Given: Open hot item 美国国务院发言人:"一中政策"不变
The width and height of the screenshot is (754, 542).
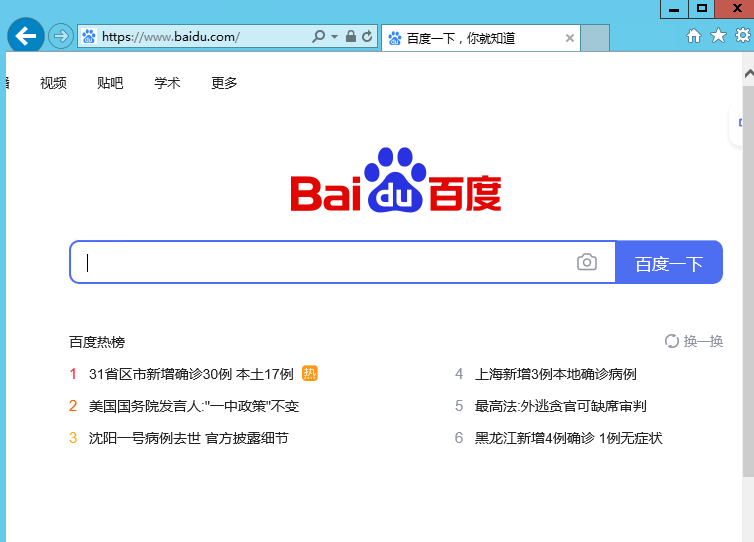Looking at the screenshot, I should 194,406.
